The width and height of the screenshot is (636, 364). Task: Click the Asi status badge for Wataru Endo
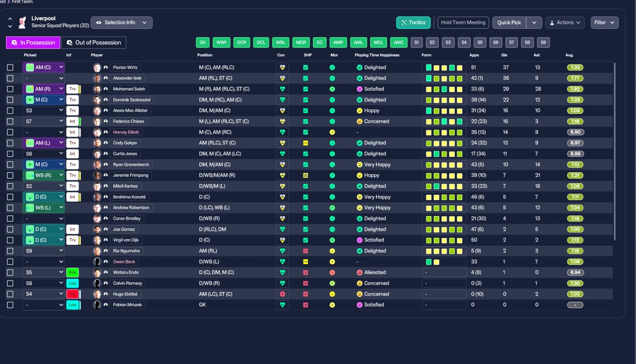point(73,273)
